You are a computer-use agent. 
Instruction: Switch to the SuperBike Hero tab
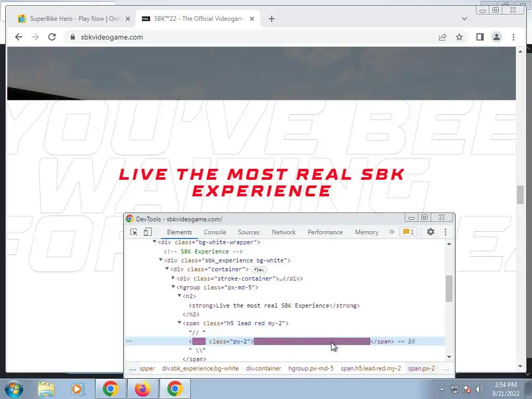click(x=73, y=19)
